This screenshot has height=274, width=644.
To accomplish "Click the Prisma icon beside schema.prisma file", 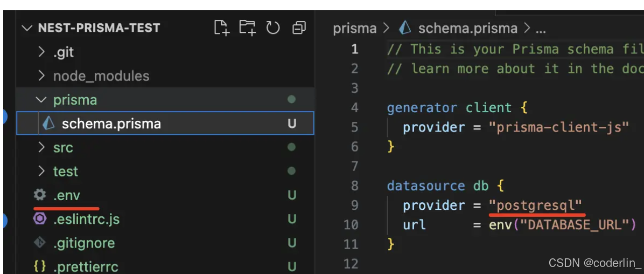I will (x=48, y=124).
